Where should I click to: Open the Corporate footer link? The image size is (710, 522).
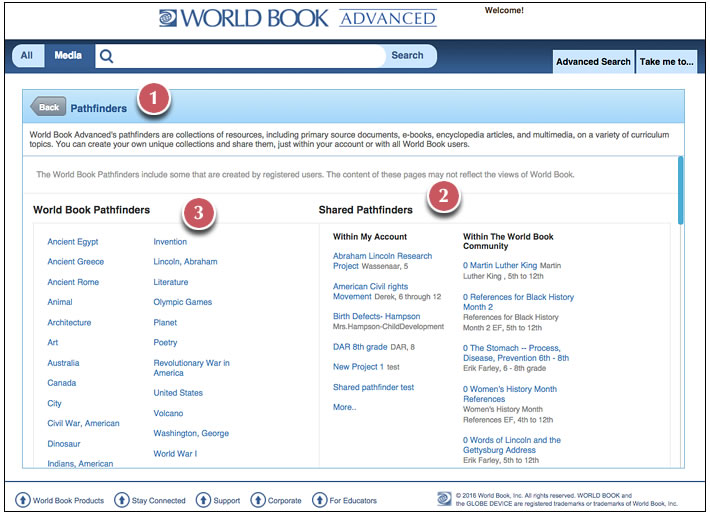coord(284,501)
